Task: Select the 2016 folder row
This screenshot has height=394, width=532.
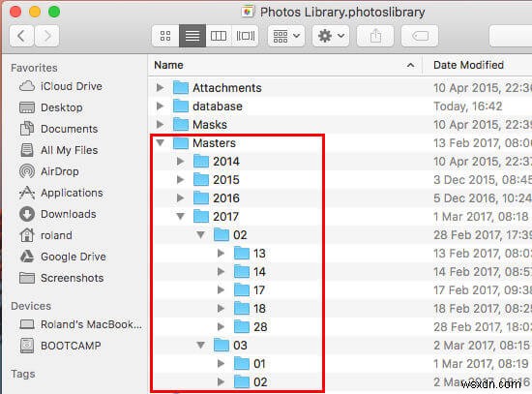Action: 340,197
